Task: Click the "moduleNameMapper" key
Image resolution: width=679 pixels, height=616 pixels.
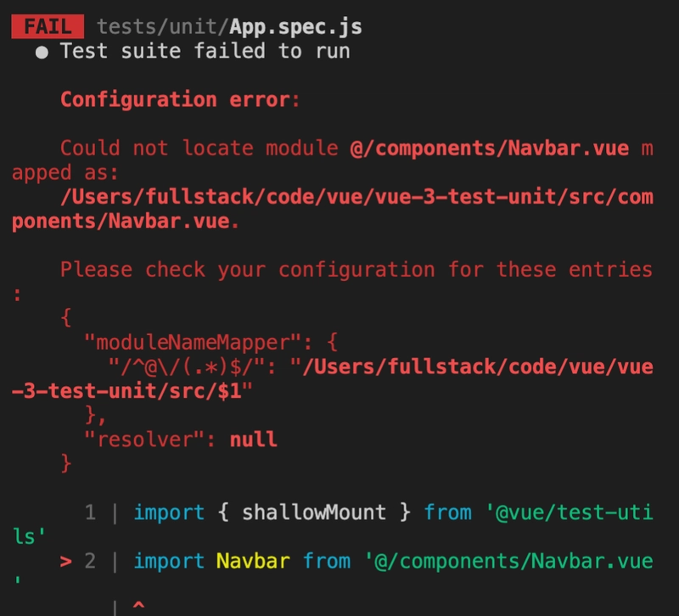Action: click(x=193, y=343)
